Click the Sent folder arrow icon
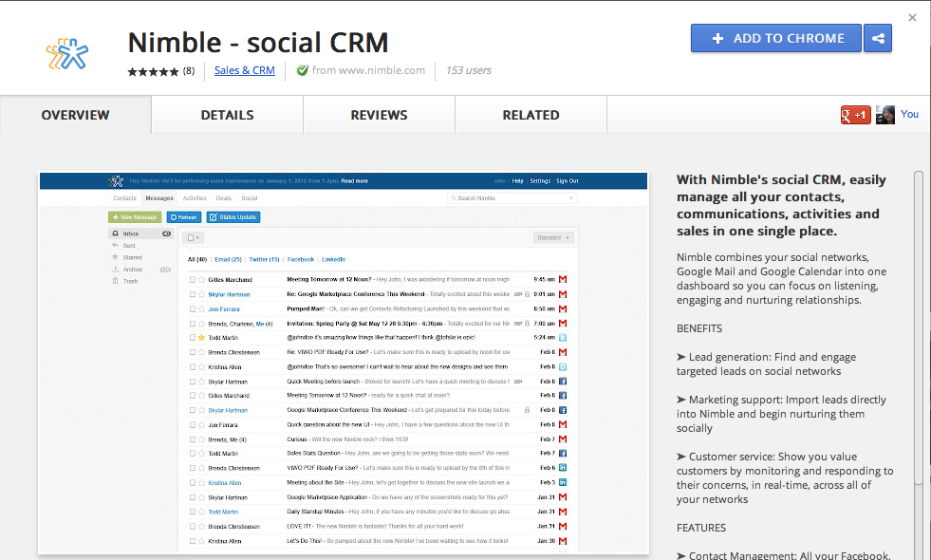The width and height of the screenshot is (931, 560). pyautogui.click(x=115, y=245)
